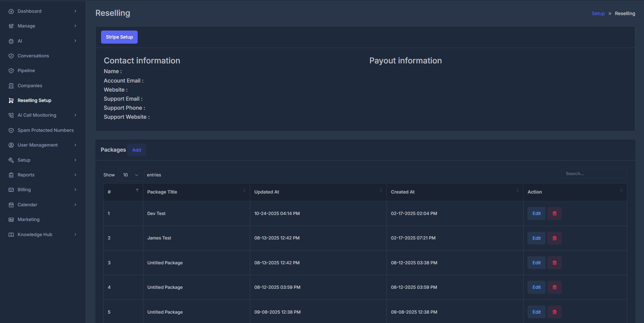Screen dimensions: 644x323
Task: Click the Reselling Setup cart icon
Action: 11,100
